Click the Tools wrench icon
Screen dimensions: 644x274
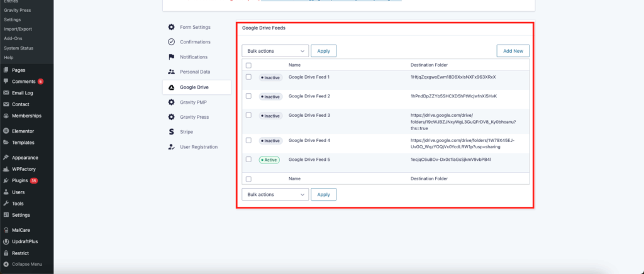click(6, 204)
